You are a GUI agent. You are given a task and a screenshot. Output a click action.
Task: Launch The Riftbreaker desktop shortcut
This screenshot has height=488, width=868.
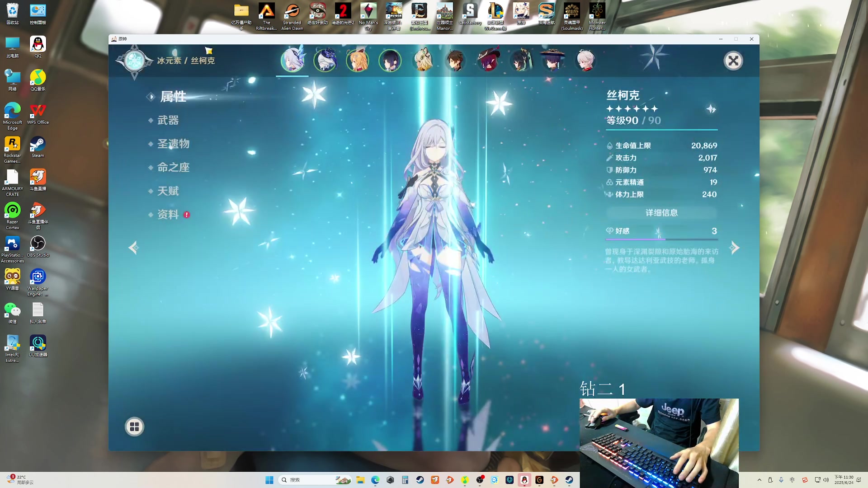[x=267, y=17]
